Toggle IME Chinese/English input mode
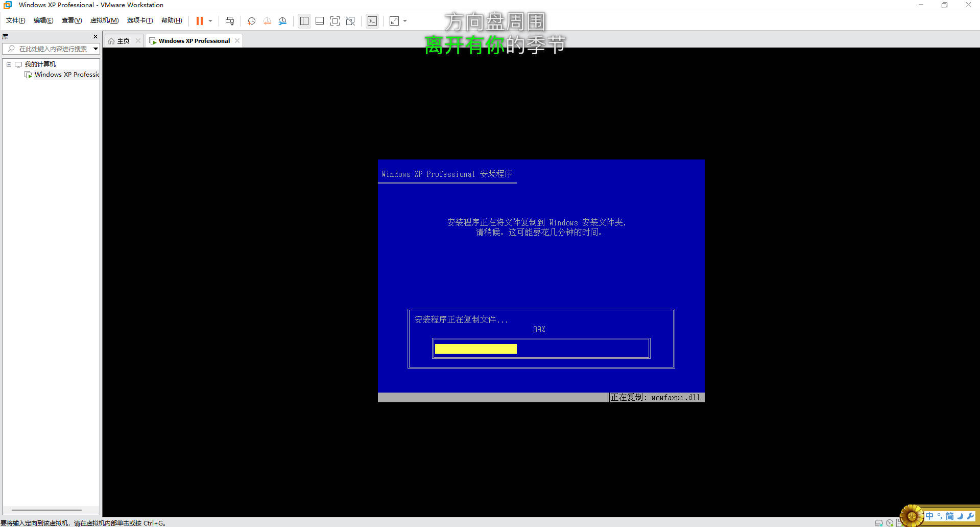 [929, 516]
